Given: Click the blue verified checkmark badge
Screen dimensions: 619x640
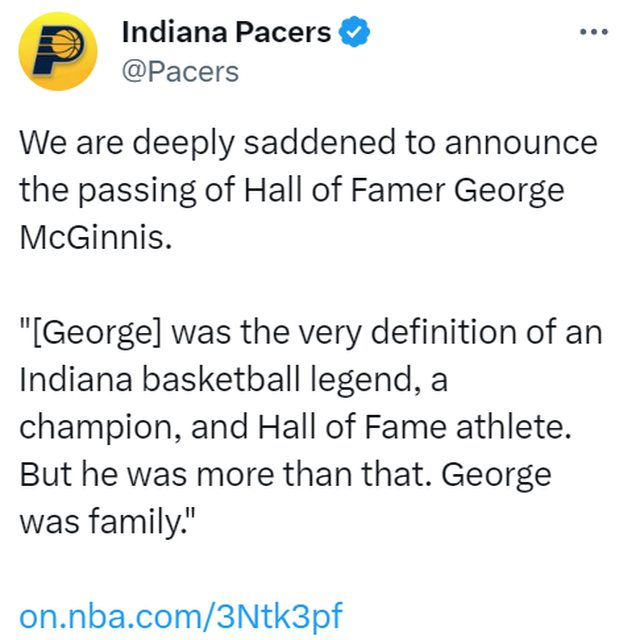Looking at the screenshot, I should 354,32.
